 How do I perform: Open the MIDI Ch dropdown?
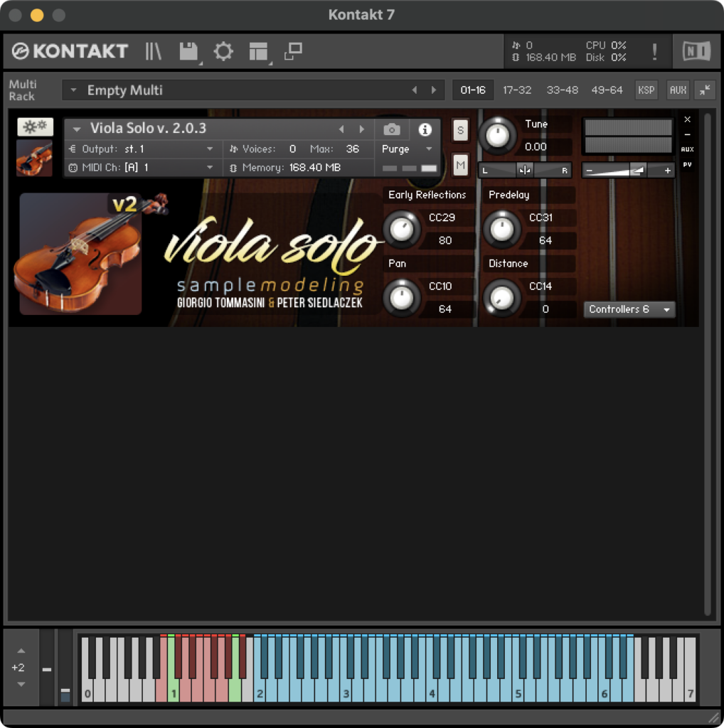click(x=210, y=167)
